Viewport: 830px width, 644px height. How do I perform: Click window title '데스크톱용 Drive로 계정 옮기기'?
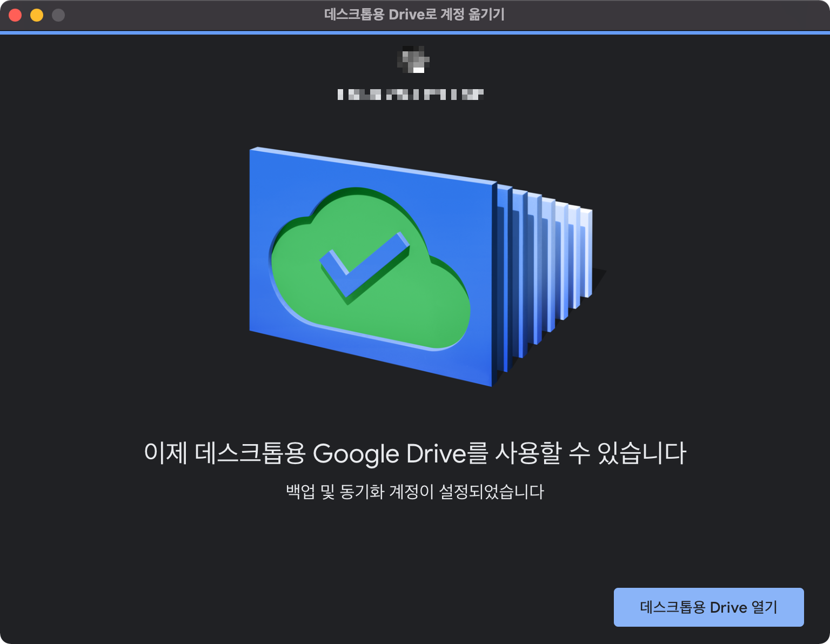[414, 15]
